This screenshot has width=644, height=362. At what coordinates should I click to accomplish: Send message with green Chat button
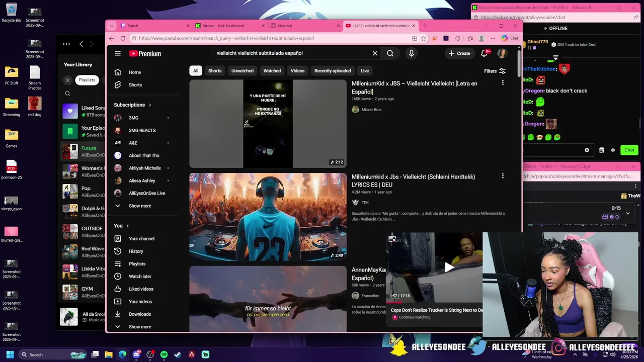click(x=629, y=150)
